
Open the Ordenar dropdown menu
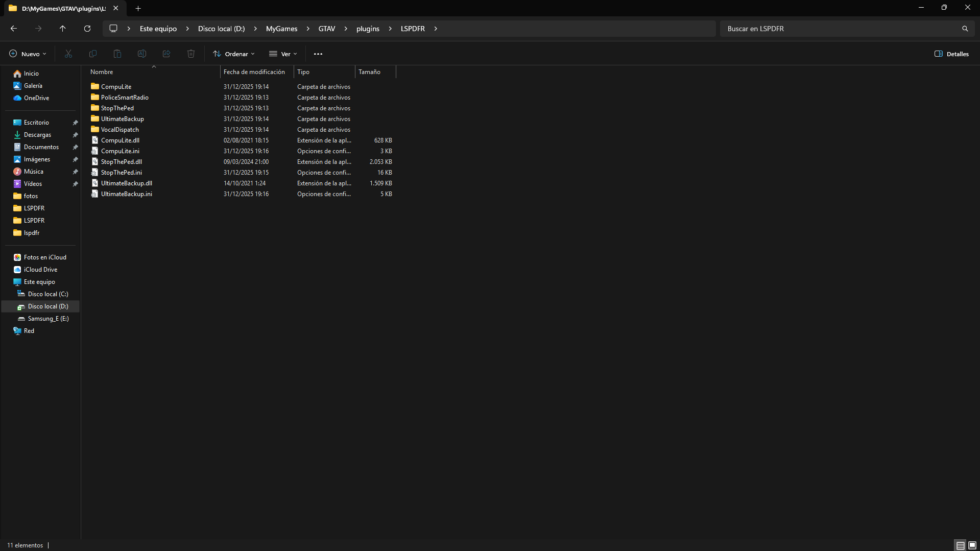[x=234, y=54]
